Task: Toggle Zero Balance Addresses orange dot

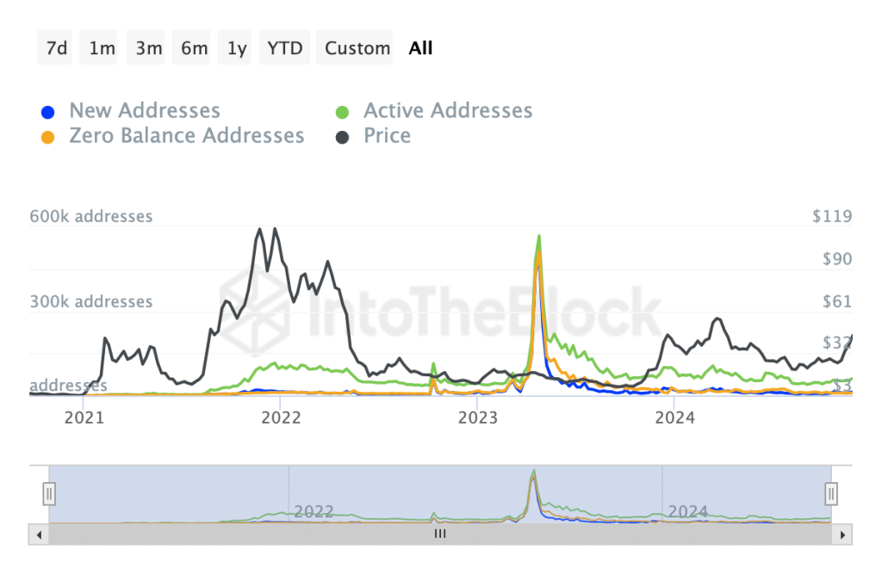Action: (48, 137)
